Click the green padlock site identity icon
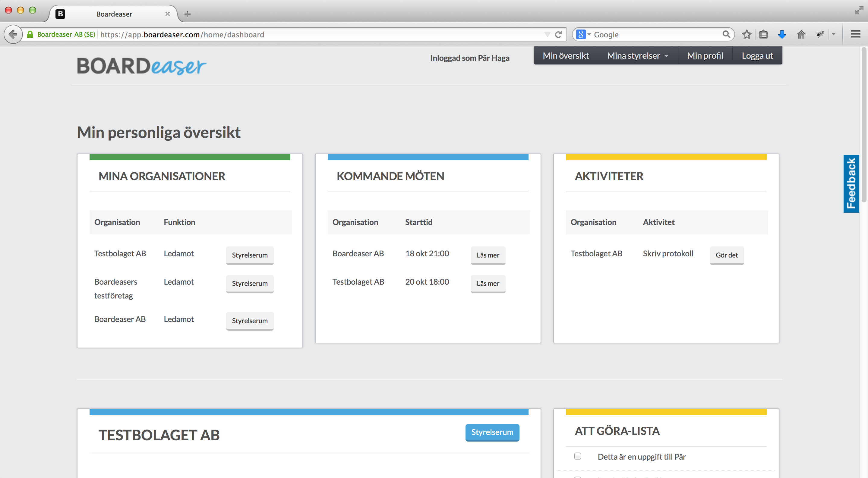This screenshot has width=868, height=478. tap(30, 34)
